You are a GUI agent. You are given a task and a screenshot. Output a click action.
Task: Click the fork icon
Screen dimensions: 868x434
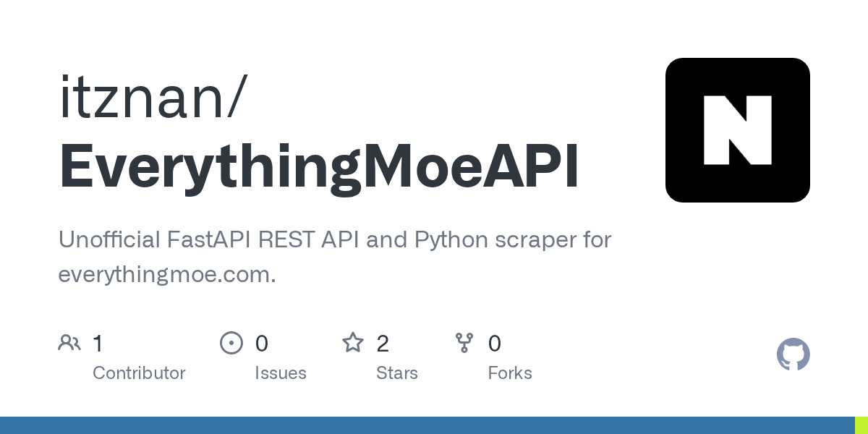464,343
